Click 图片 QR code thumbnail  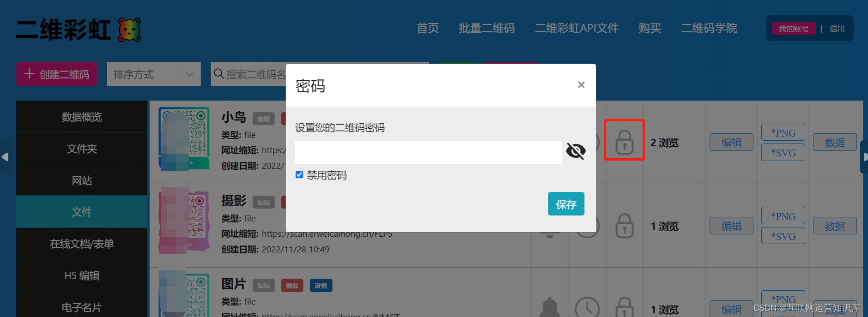click(184, 295)
